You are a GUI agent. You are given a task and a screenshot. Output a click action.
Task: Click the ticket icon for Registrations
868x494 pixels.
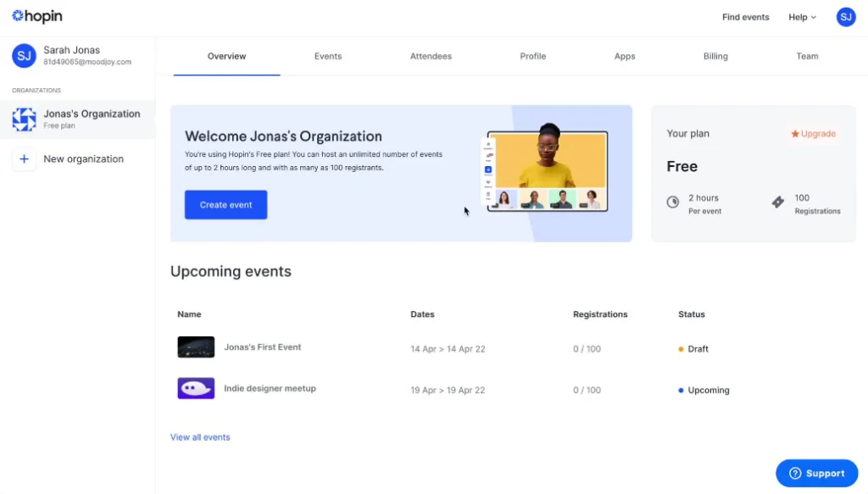click(778, 202)
